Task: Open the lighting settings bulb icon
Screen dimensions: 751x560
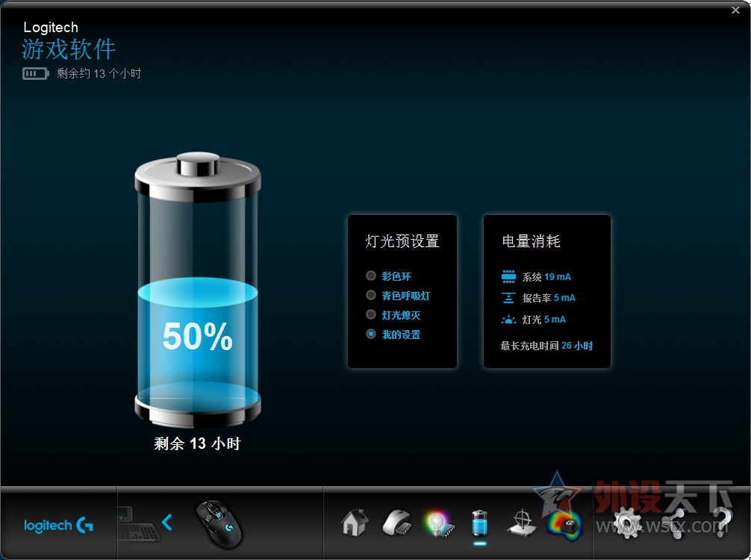Action: click(x=438, y=523)
